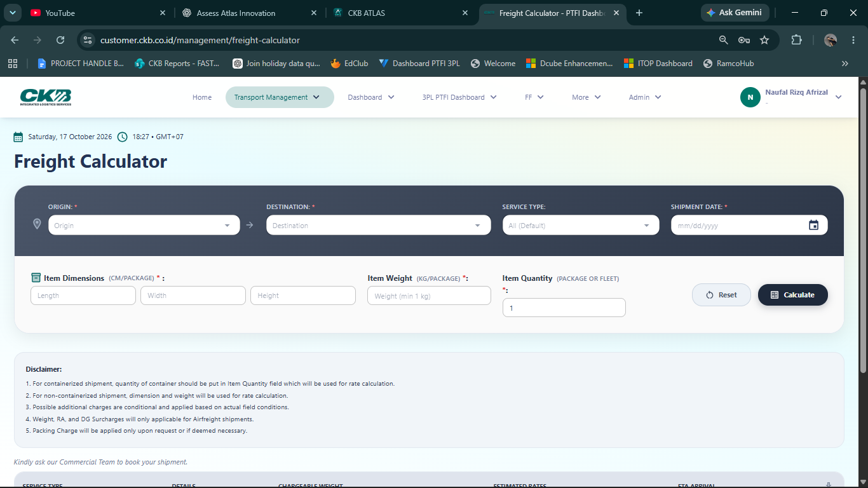Click the browser reload icon
The height and width of the screenshot is (488, 868).
pos(60,40)
